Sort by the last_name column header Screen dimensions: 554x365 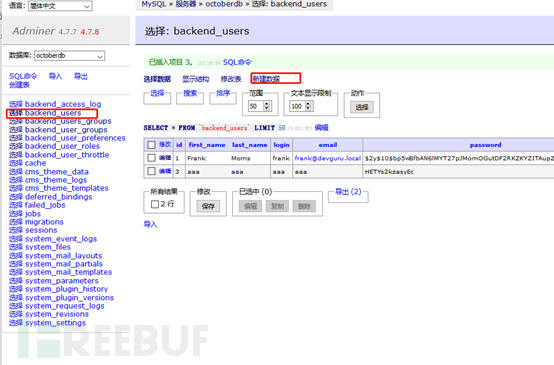tap(249, 145)
